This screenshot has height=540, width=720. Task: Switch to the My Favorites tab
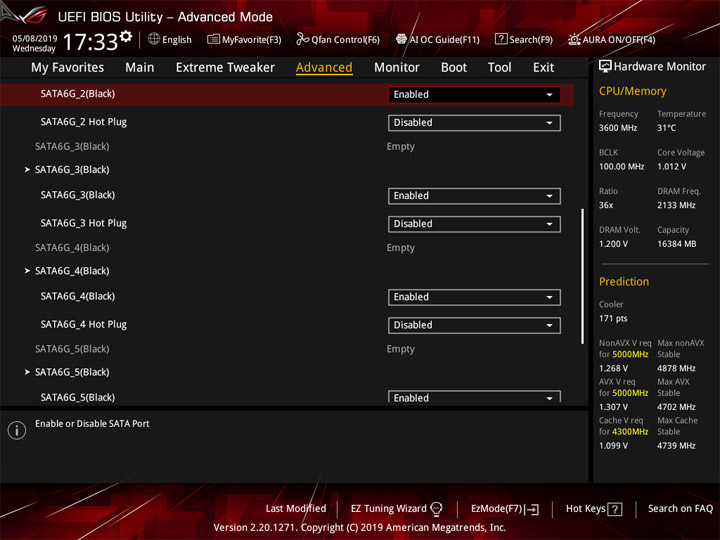(68, 68)
